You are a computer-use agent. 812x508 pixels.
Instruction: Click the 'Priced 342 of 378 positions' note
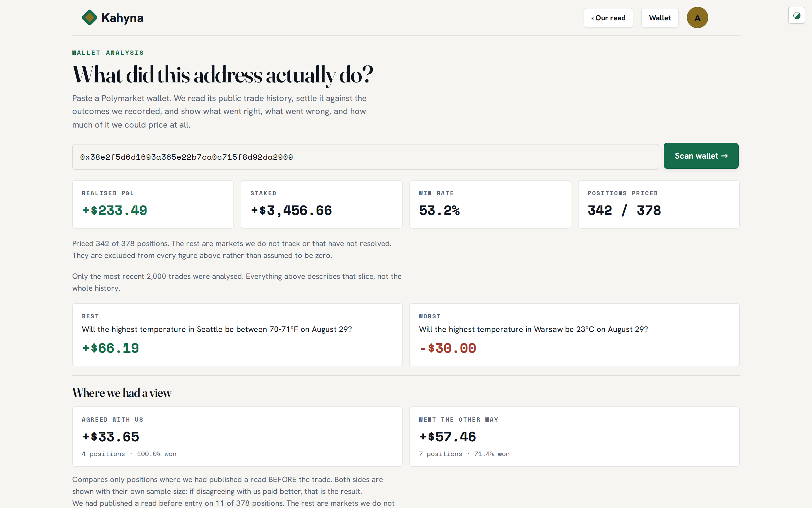(232, 250)
